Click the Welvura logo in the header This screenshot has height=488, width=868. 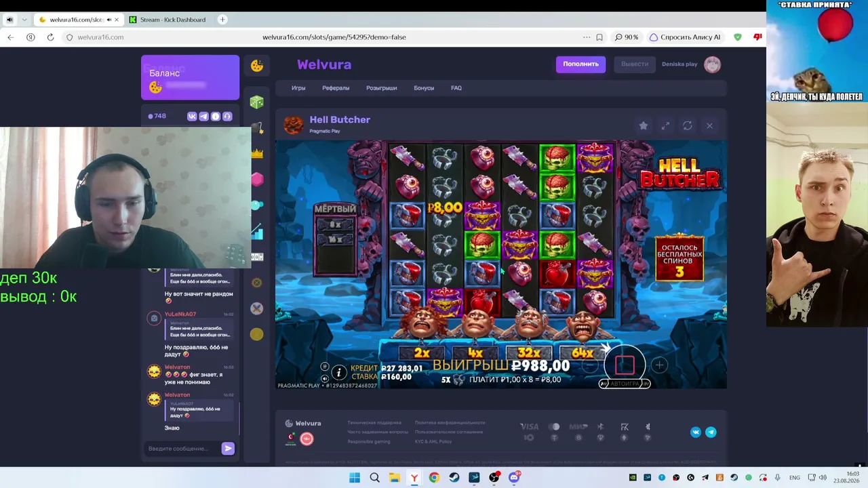[x=324, y=64]
